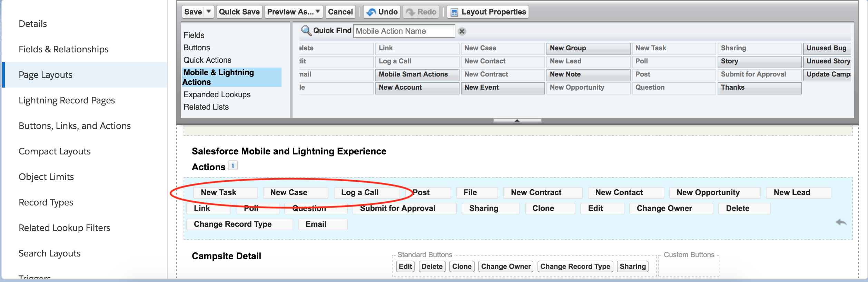Select Clone action in layout actions
The image size is (868, 282).
pos(550,209)
